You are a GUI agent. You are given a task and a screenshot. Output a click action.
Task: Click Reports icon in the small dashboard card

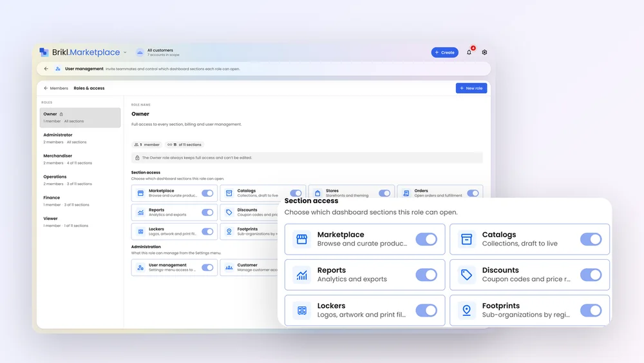140,213
